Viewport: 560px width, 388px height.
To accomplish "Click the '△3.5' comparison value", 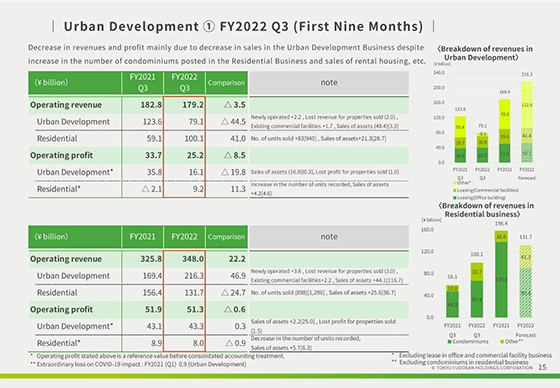I will pyautogui.click(x=235, y=105).
